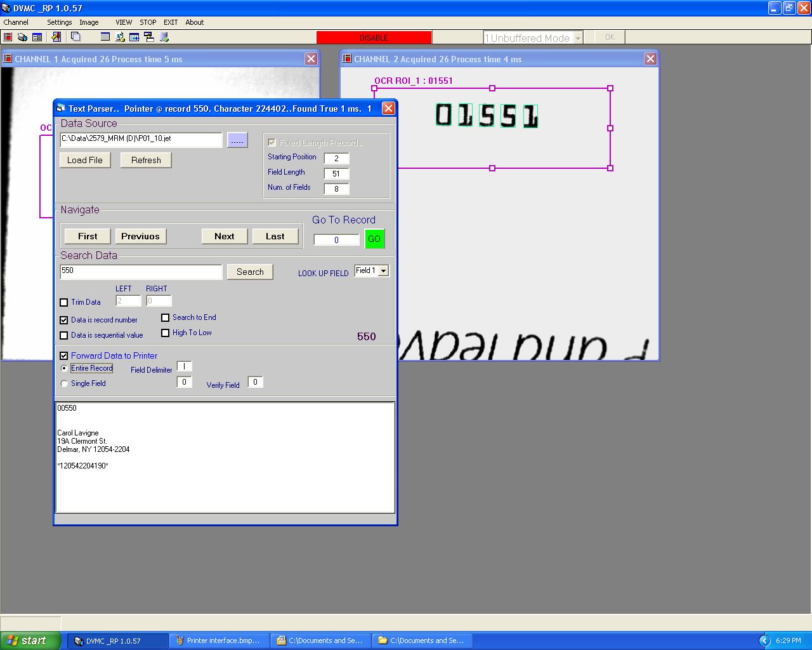812x650 pixels.
Task: Click the camera icon in the toolbar
Action: [x=22, y=37]
